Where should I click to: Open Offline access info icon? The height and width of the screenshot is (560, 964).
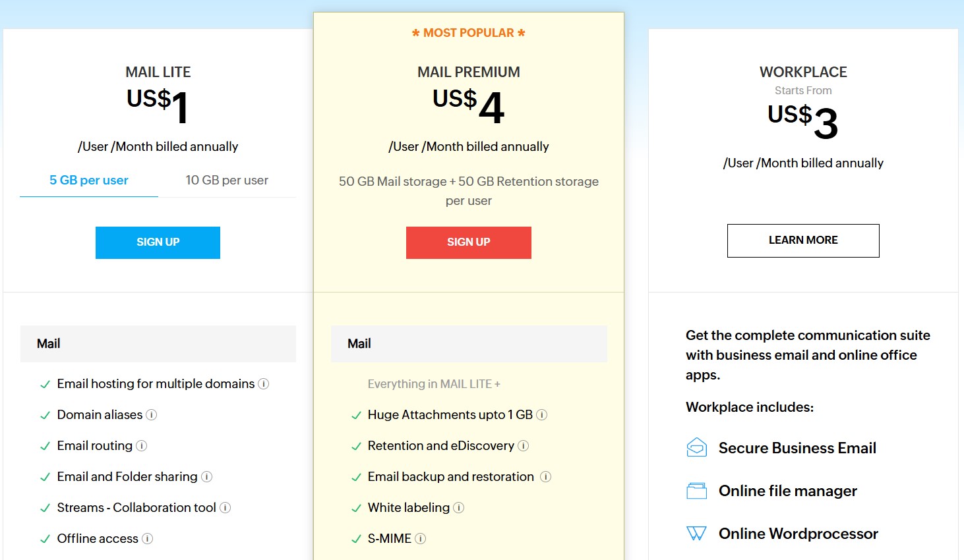148,538
